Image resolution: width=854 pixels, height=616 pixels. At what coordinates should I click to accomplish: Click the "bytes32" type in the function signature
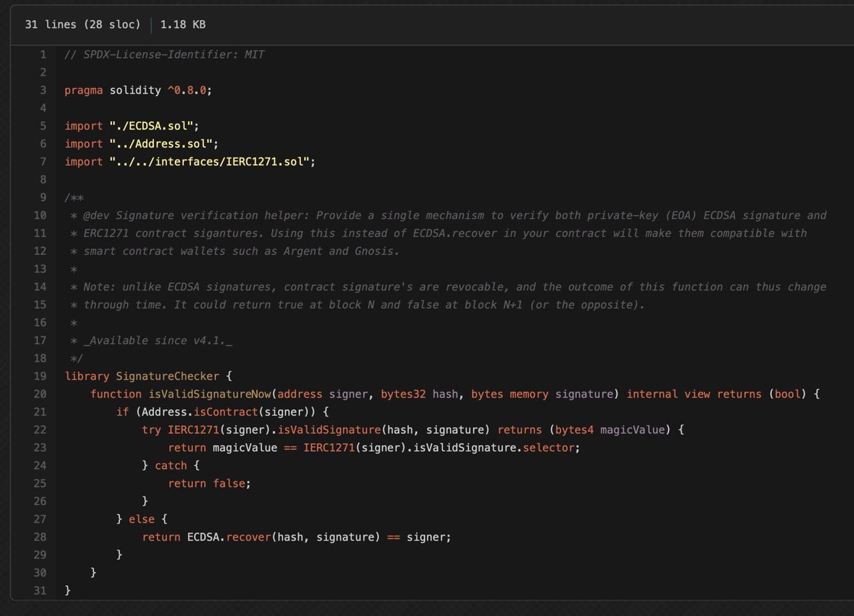tap(403, 394)
